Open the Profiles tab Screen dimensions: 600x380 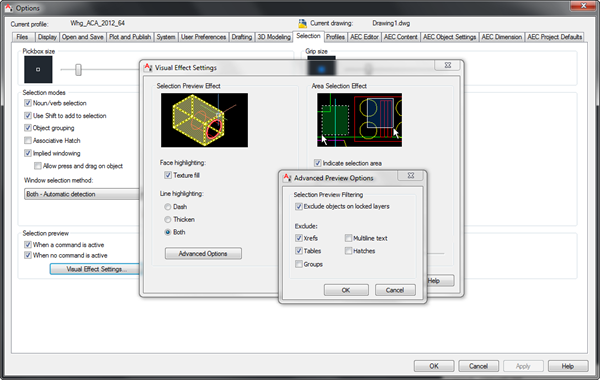pyautogui.click(x=336, y=37)
